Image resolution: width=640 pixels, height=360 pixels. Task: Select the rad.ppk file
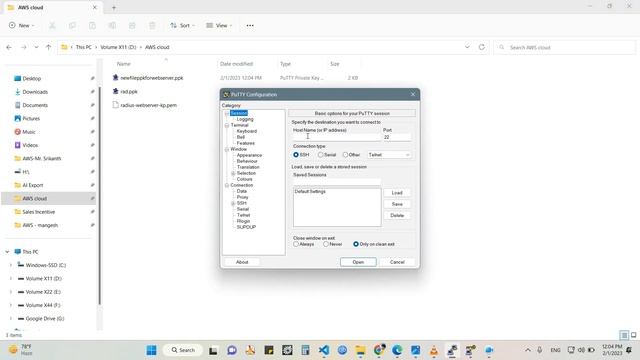129,91
